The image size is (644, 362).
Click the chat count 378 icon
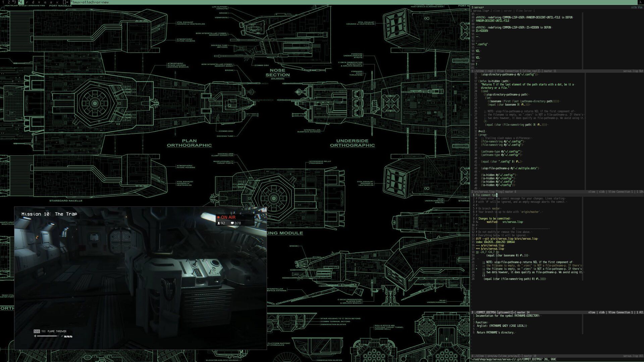click(236, 223)
